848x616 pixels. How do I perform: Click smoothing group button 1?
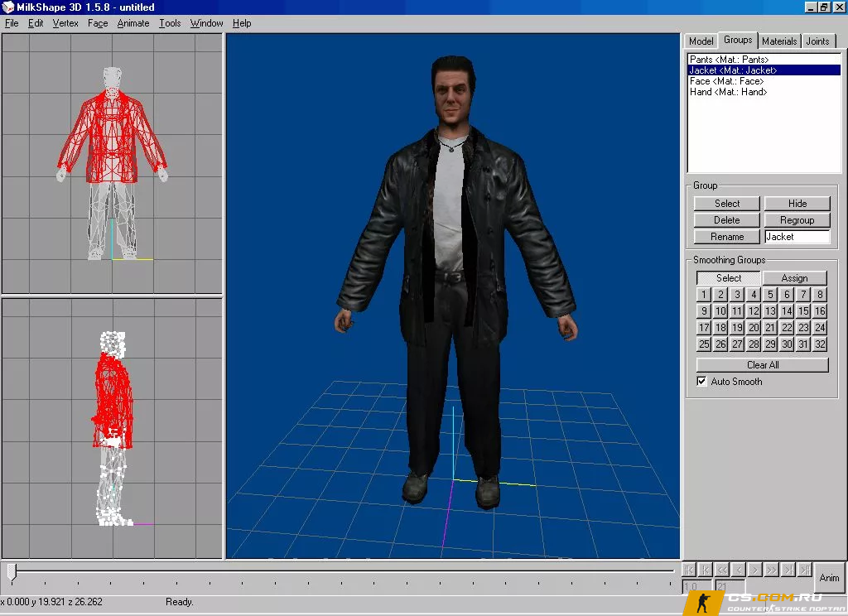704,295
